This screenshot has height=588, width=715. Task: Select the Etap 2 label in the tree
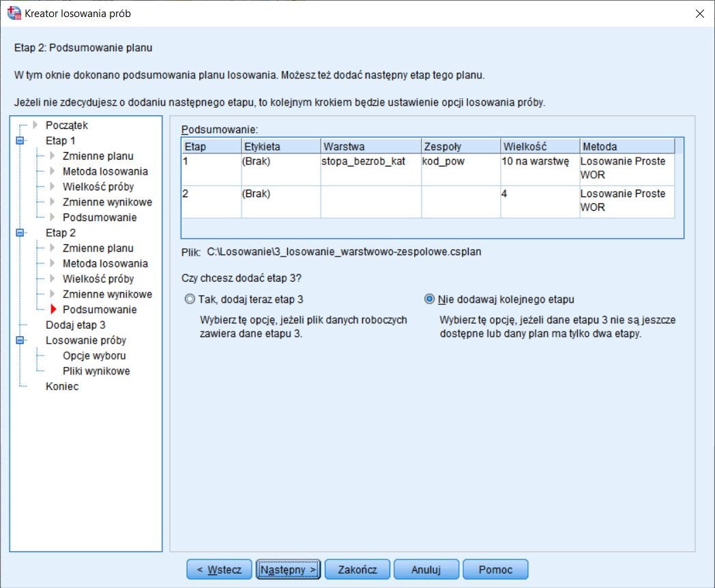(x=60, y=233)
